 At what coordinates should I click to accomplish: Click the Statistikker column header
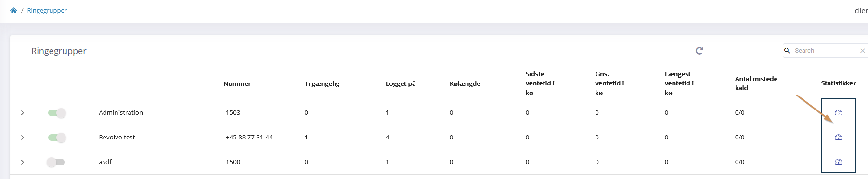tap(838, 83)
